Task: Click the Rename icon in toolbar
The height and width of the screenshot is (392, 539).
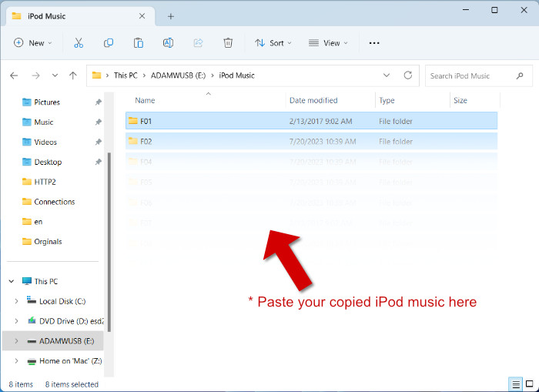Action: coord(168,43)
